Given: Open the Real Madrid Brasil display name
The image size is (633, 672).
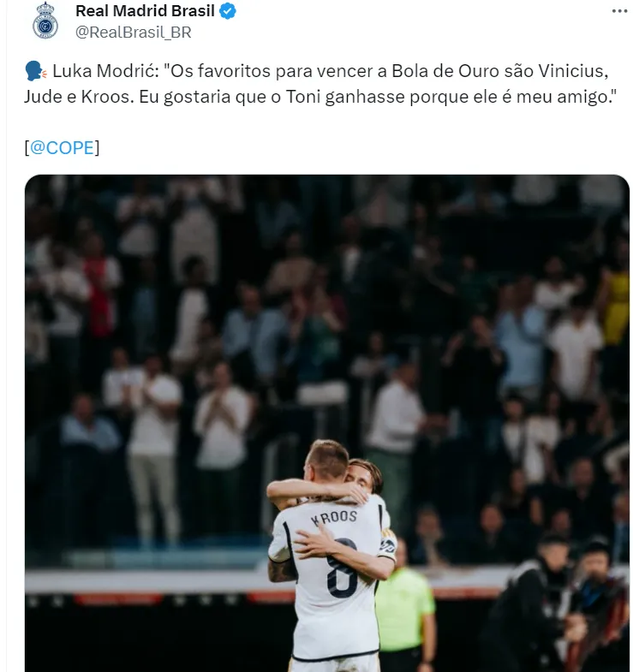Looking at the screenshot, I should coord(145,11).
